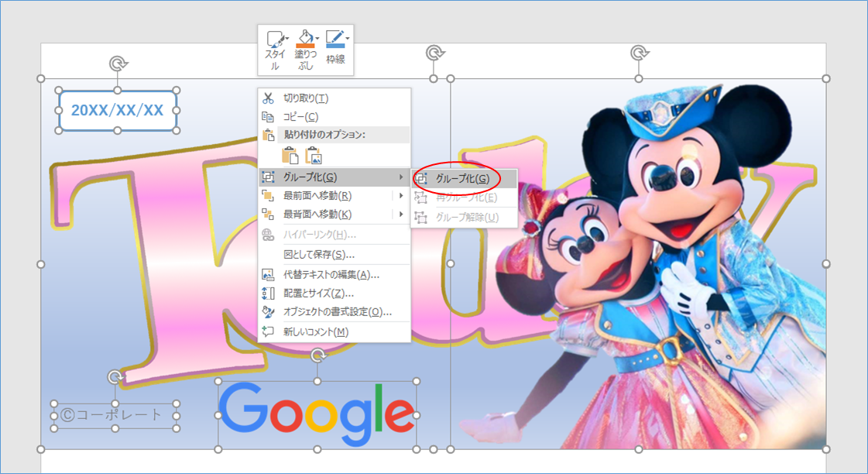Click the alt text picture icon

coord(268,275)
